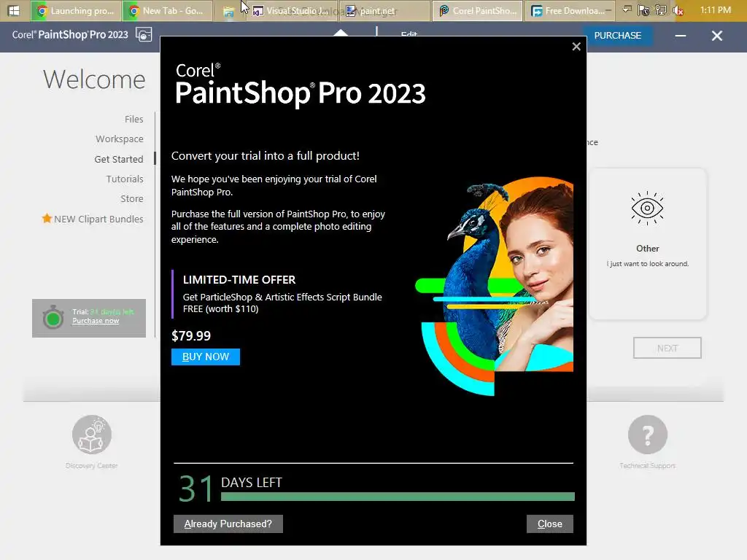This screenshot has height=560, width=747.
Task: Click 'I just want to look around.' text
Action: [x=648, y=264]
